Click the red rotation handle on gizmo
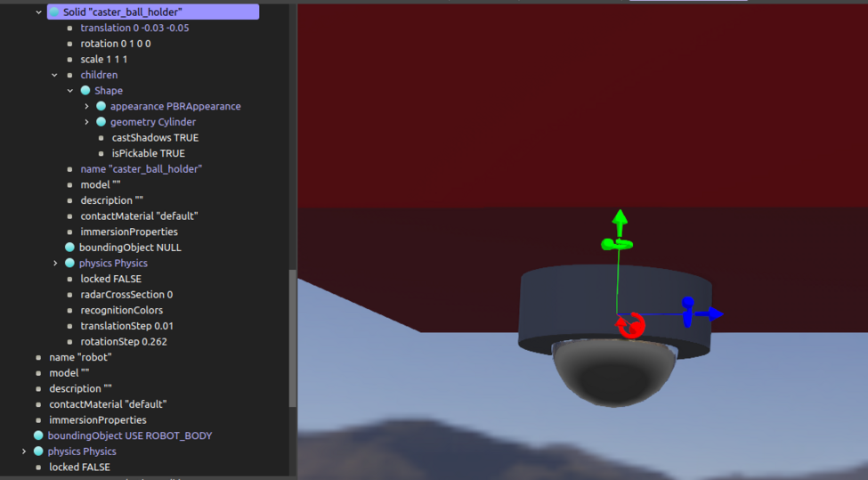 631,326
